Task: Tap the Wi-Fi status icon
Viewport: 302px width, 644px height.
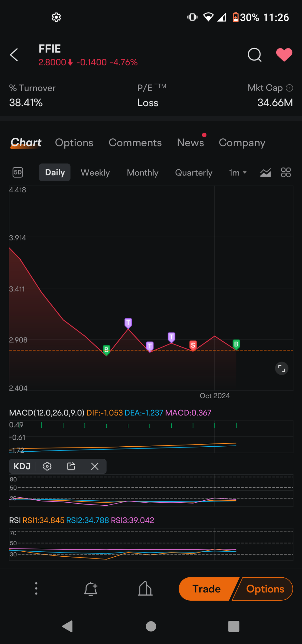Action: point(208,17)
